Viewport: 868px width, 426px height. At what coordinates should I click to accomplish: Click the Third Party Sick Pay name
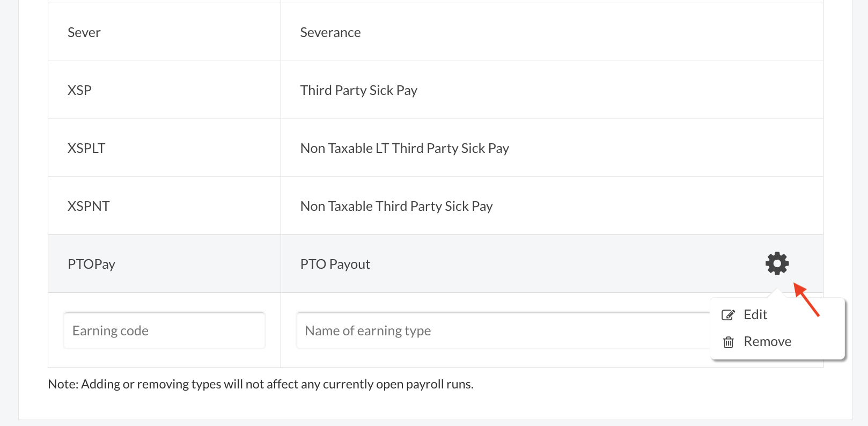tap(358, 90)
